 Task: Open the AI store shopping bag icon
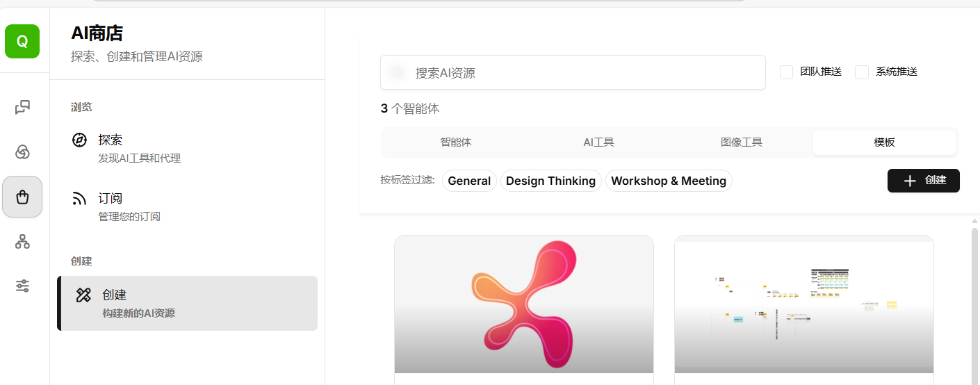tap(22, 197)
